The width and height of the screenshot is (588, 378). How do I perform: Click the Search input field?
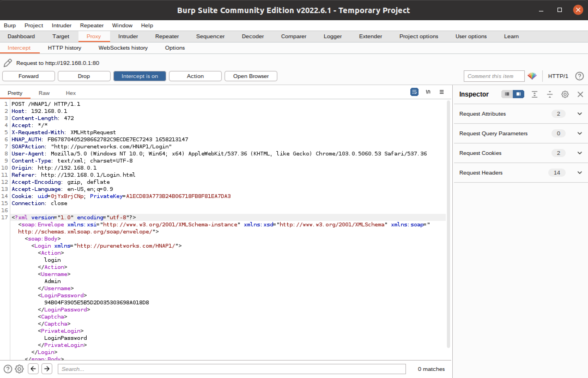click(232, 369)
